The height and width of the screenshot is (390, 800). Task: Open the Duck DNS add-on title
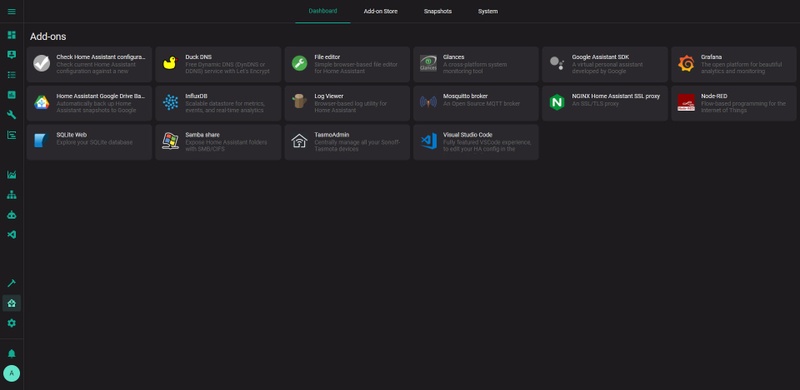click(x=198, y=57)
